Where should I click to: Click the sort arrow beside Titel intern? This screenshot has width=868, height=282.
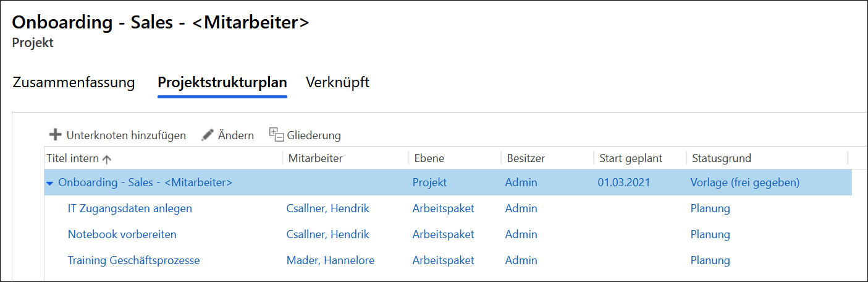(x=106, y=159)
